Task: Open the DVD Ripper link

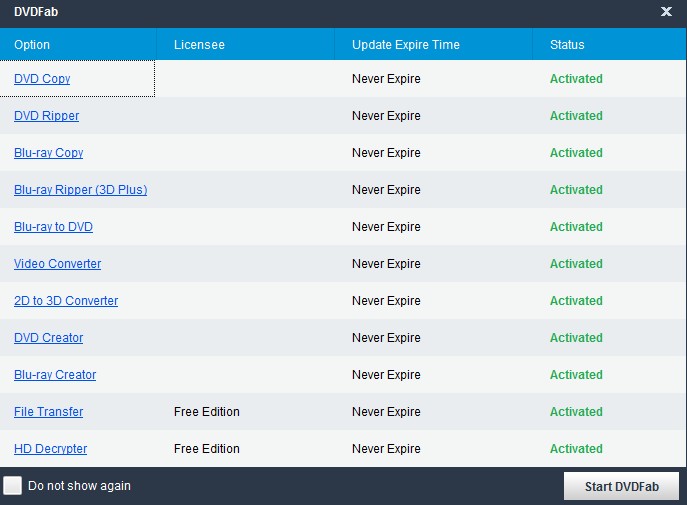Action: 46,116
